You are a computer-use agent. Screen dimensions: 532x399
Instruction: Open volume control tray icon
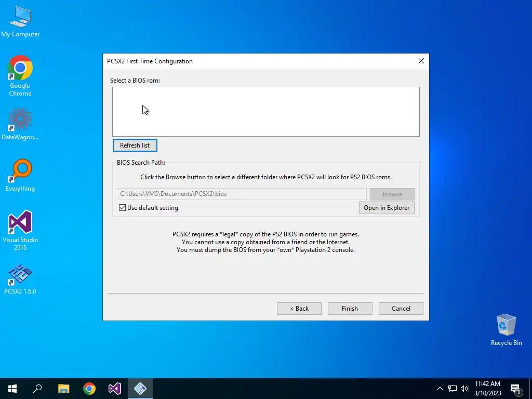point(464,389)
